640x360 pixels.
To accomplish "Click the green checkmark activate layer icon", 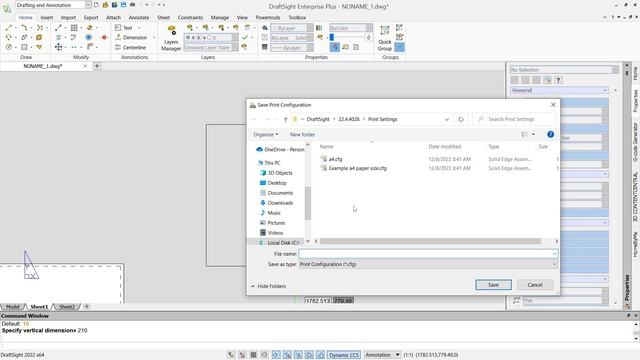I will pos(245,38).
